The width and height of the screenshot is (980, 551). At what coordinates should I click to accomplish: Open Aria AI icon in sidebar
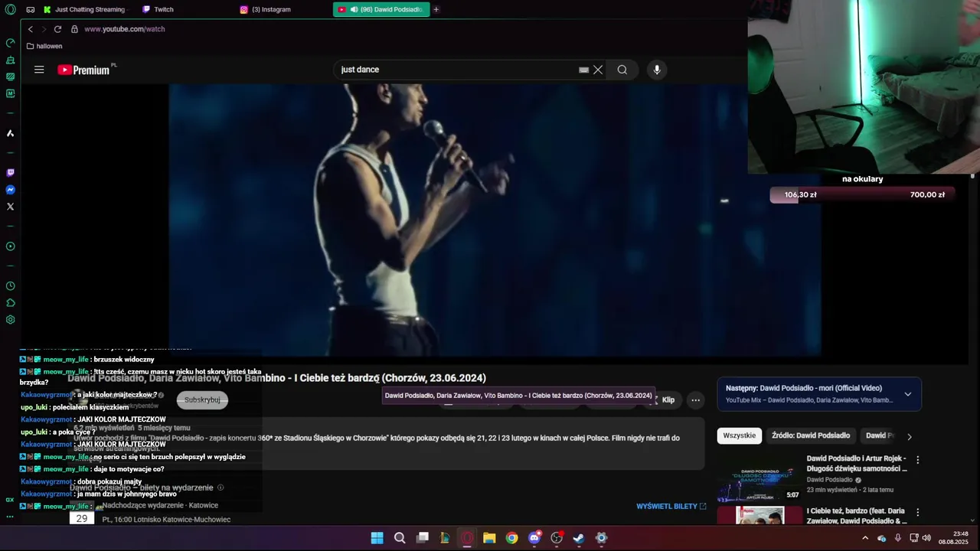(10, 133)
